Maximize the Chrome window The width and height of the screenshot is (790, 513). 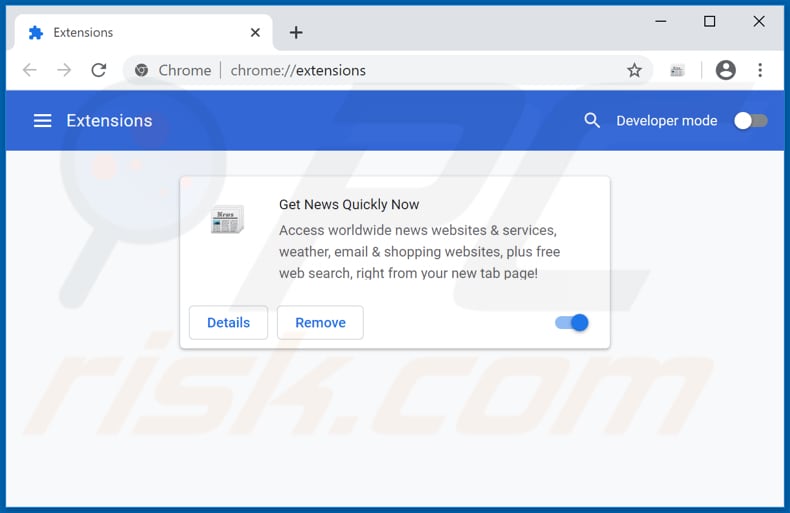coord(709,21)
